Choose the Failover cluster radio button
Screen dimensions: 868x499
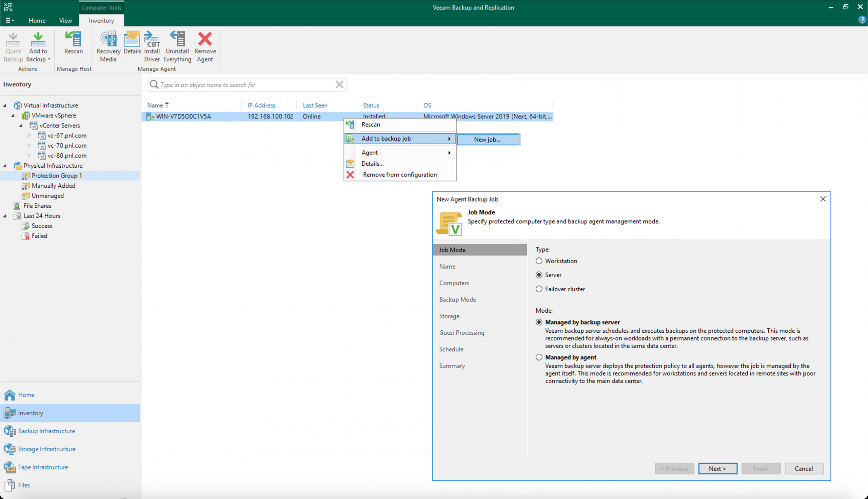539,289
